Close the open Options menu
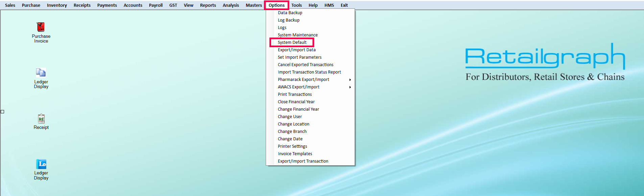 click(277, 5)
